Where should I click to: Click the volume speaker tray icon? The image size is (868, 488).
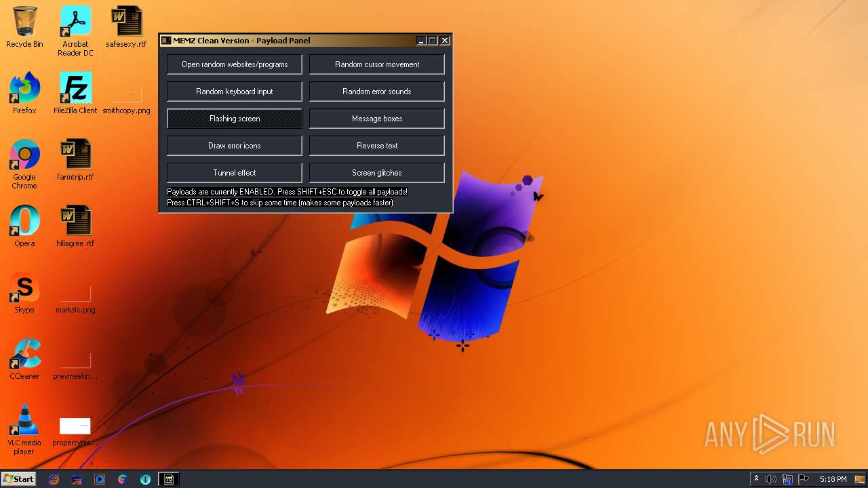pos(771,479)
